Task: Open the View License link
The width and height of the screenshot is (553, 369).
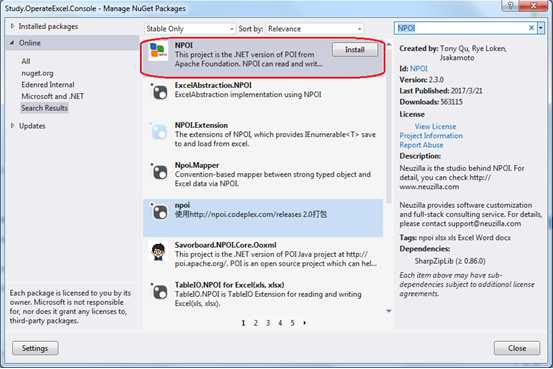Action: [x=435, y=126]
